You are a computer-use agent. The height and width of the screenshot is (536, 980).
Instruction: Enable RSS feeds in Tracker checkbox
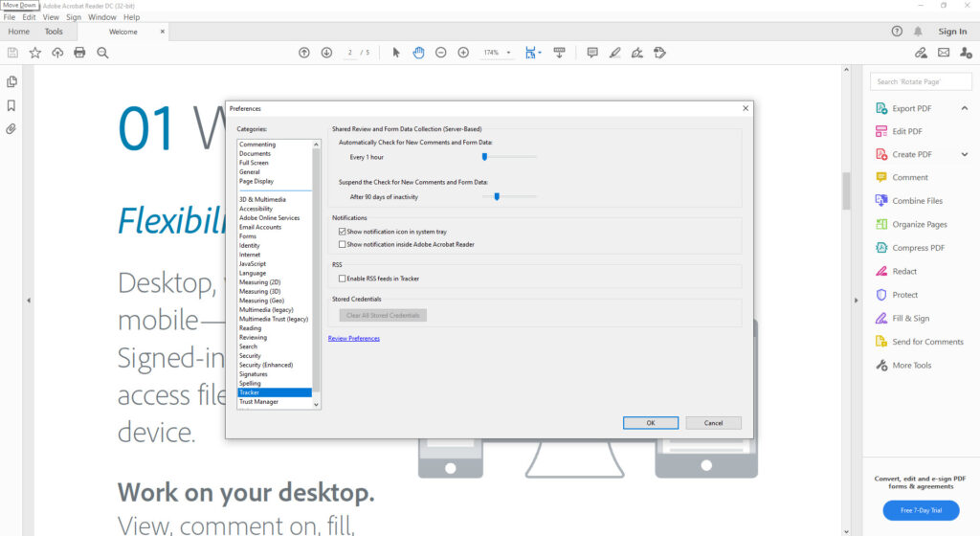tap(342, 279)
